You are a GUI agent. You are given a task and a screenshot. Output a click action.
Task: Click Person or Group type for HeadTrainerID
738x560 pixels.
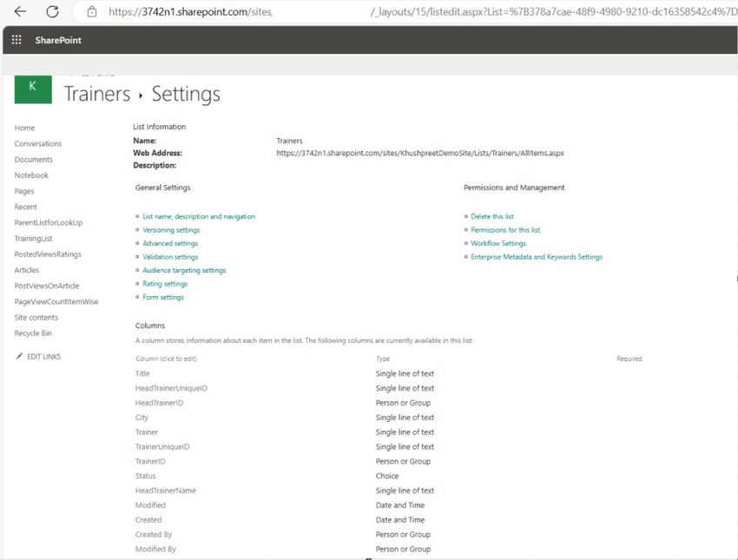point(404,403)
